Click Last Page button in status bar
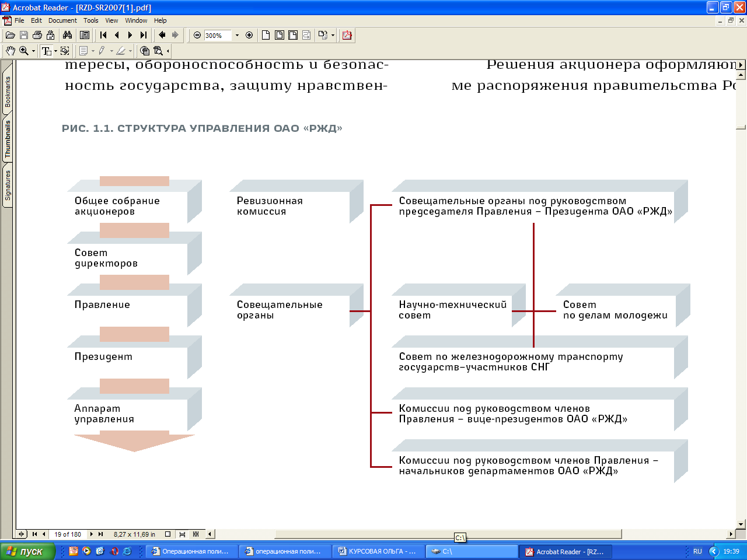747x560 pixels. 101,534
